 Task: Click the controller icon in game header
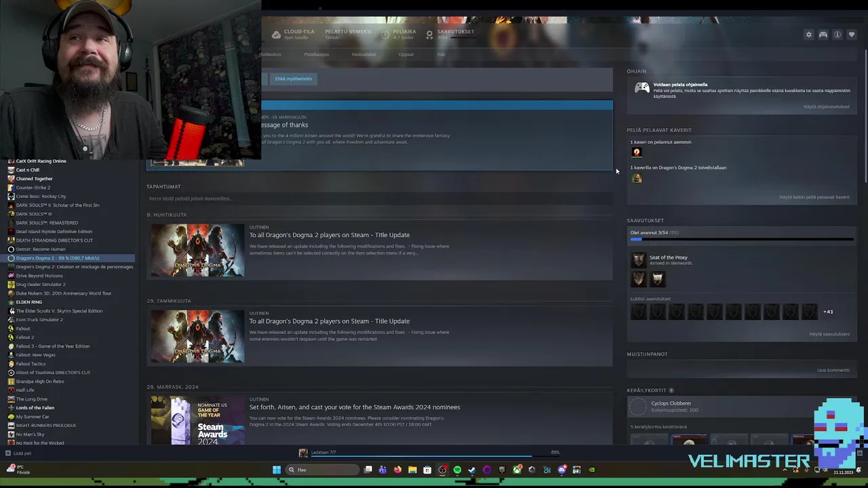(x=823, y=35)
